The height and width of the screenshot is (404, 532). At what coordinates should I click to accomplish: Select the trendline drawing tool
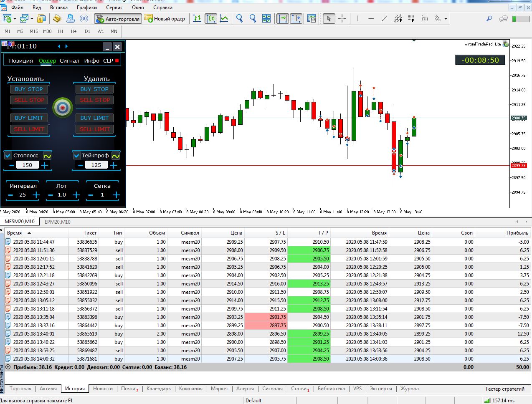click(385, 18)
